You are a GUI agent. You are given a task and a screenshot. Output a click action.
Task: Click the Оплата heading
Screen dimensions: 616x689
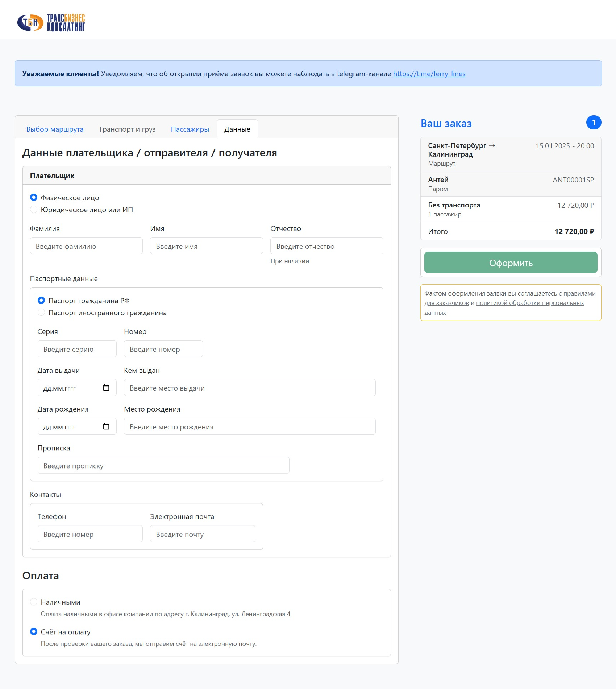point(41,575)
